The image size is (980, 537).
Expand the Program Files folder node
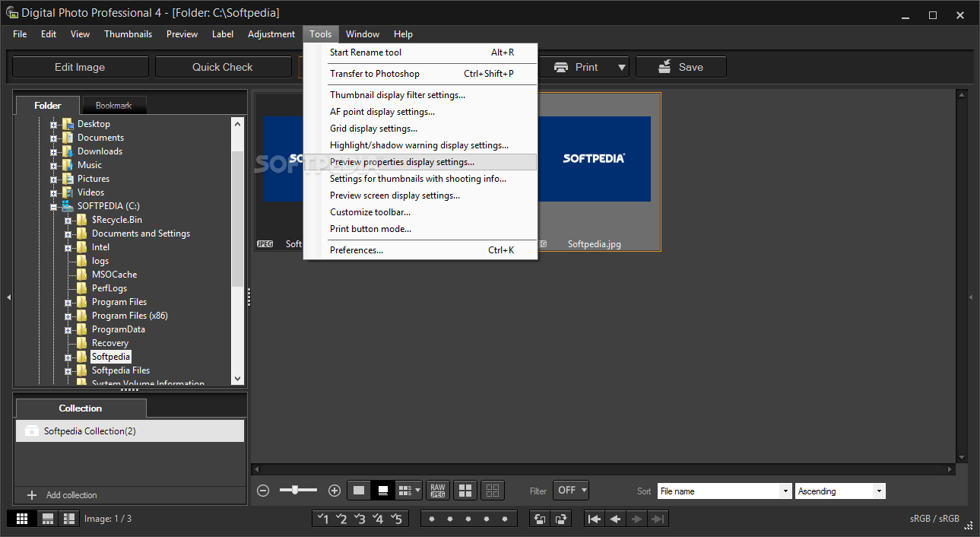tap(68, 302)
